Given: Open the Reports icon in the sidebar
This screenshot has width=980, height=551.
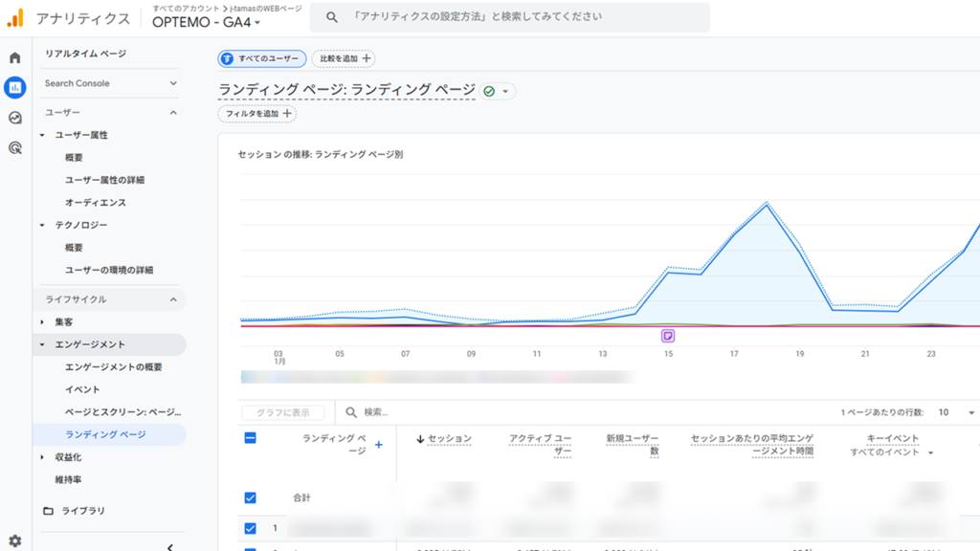Looking at the screenshot, I should (x=13, y=88).
